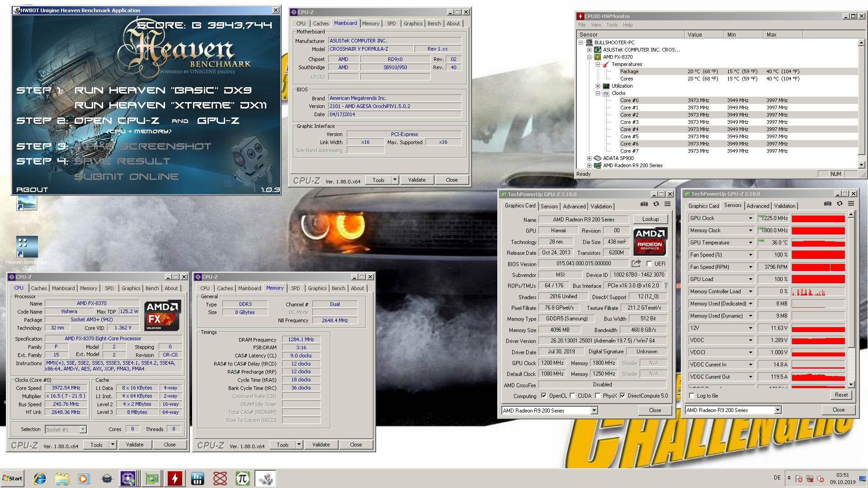Toggle PhysX computing checkbox
868x488 pixels.
coord(598,395)
